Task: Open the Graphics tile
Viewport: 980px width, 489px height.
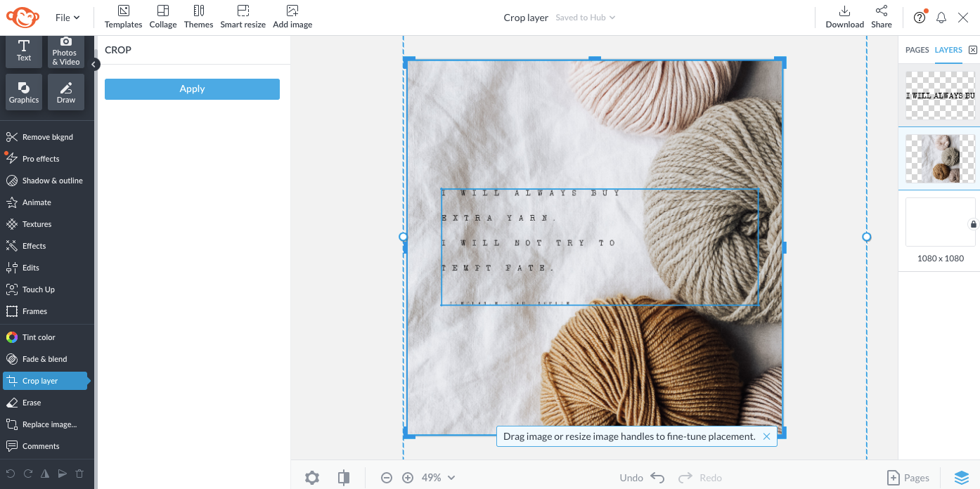Action: 24,92
